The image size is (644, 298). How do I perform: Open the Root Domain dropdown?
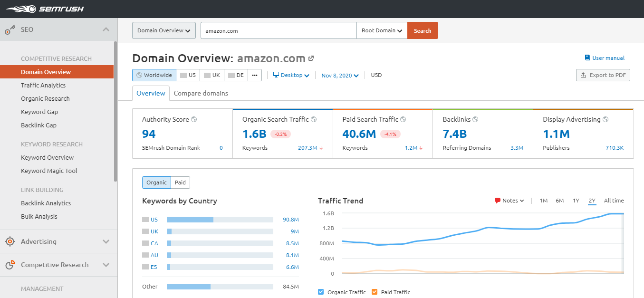pos(382,30)
